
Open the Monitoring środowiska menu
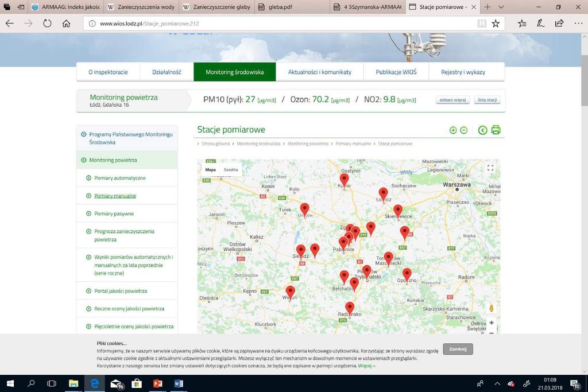235,72
